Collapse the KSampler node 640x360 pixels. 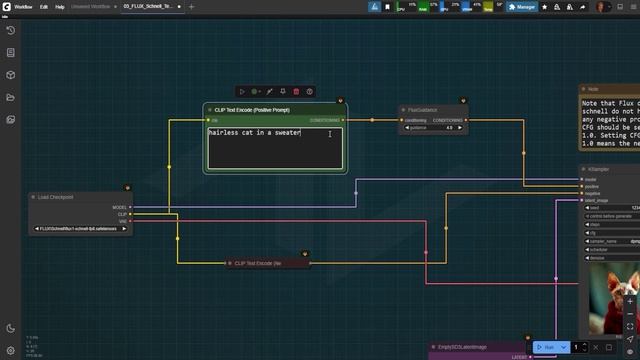click(583, 169)
